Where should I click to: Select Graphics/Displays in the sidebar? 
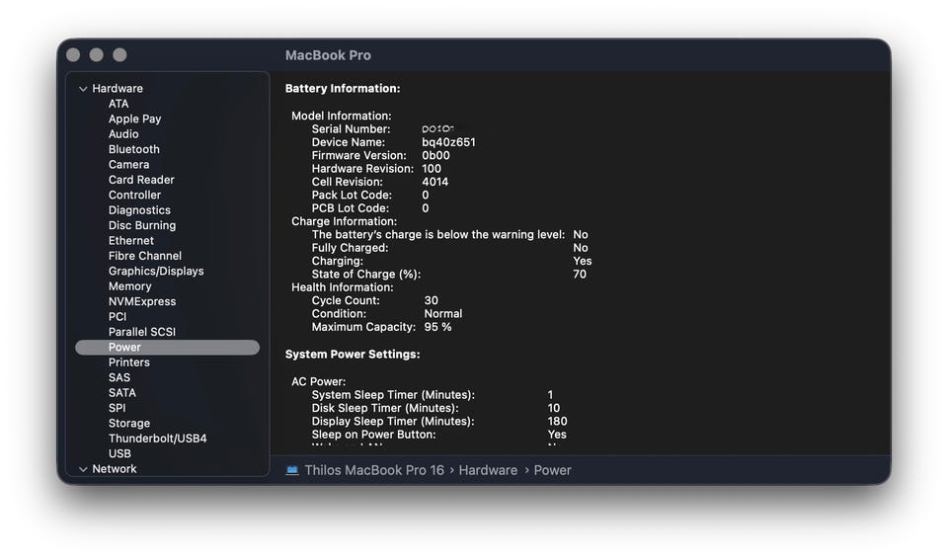coord(156,272)
